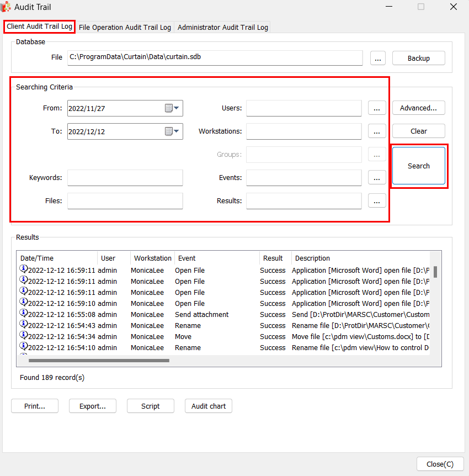Browse for the database file path
Image resolution: width=469 pixels, height=476 pixels.
(377, 58)
